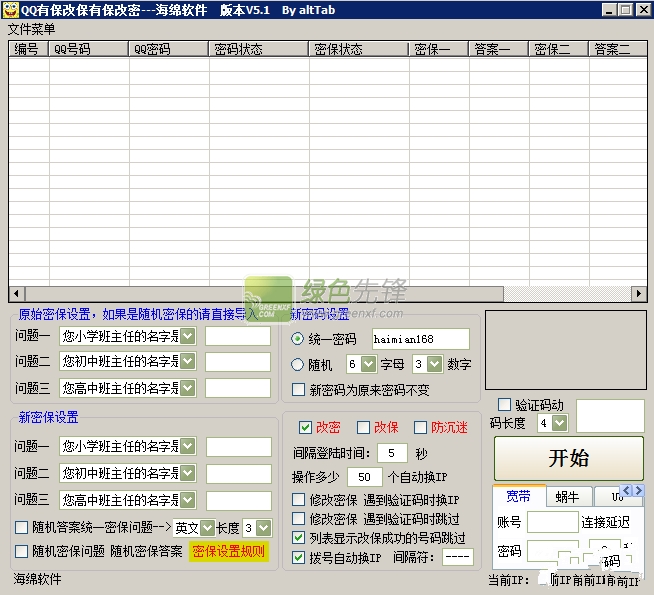Enable 随机答案统一密保问题 checkbox
This screenshot has width=654, height=595.
click(x=21, y=527)
